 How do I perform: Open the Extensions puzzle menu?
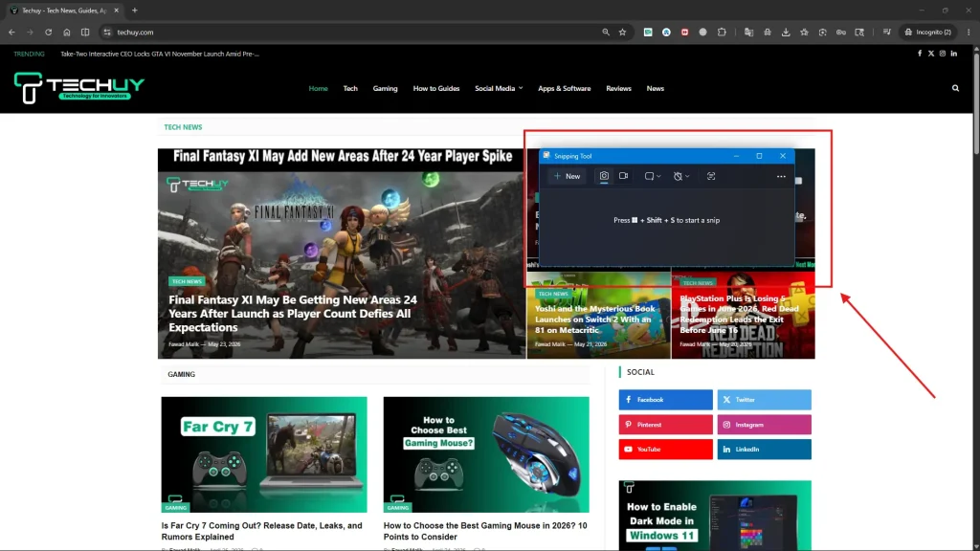pyautogui.click(x=722, y=32)
